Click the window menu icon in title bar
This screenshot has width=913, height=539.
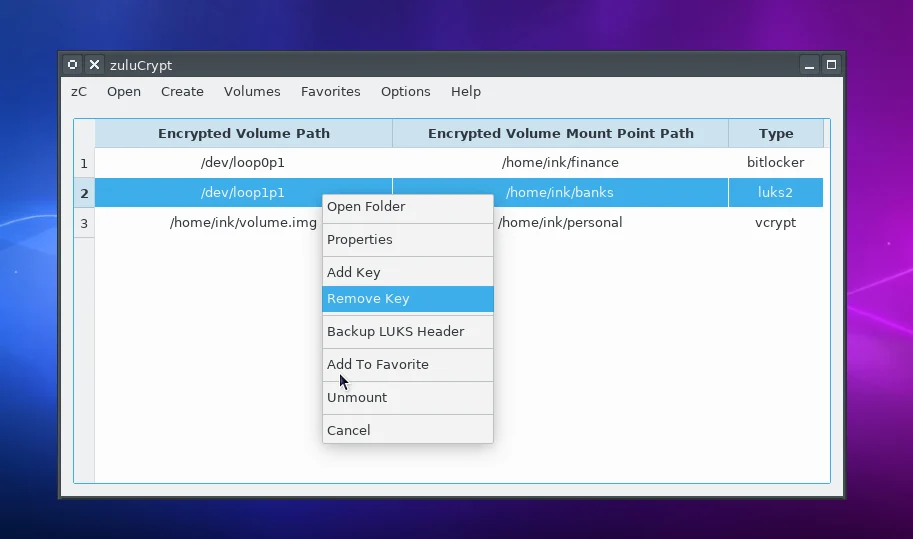[72, 65]
